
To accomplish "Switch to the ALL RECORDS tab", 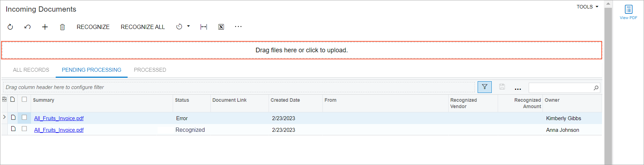I will pos(31,70).
